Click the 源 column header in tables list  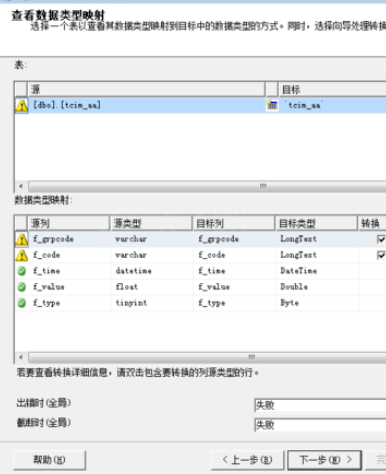[x=146, y=89]
